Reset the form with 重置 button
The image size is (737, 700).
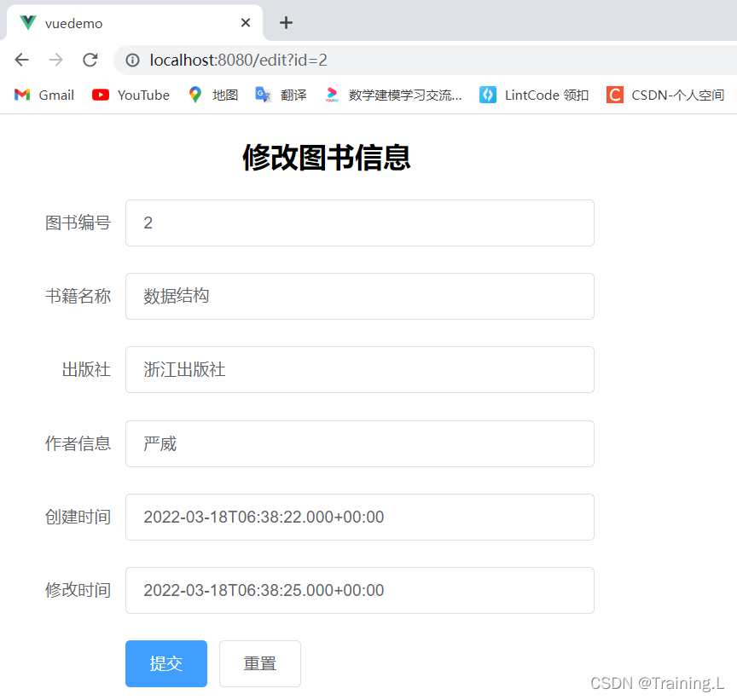[x=260, y=663]
